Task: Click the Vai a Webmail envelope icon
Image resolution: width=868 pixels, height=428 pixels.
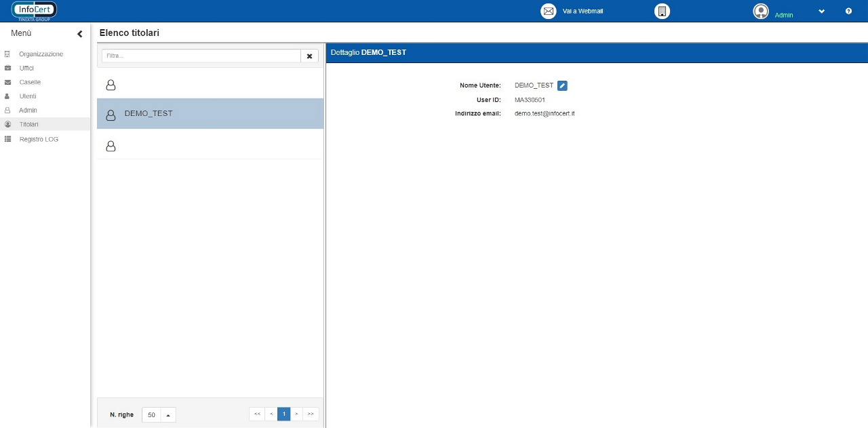Action: coord(548,12)
